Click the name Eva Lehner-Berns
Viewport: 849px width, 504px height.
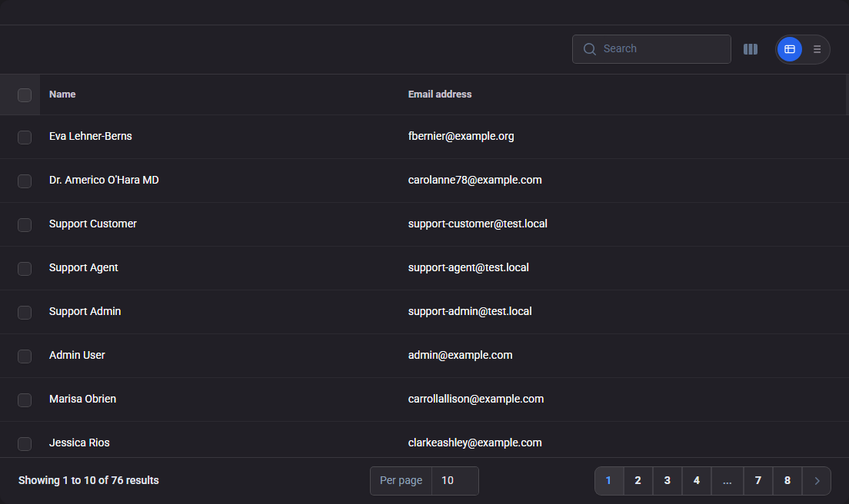click(x=91, y=136)
